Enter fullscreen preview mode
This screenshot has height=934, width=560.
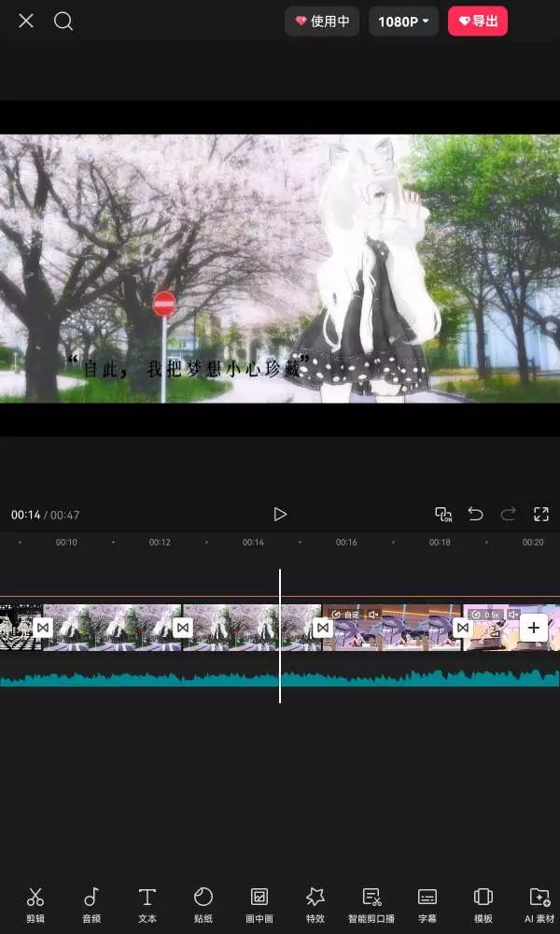[x=541, y=514]
